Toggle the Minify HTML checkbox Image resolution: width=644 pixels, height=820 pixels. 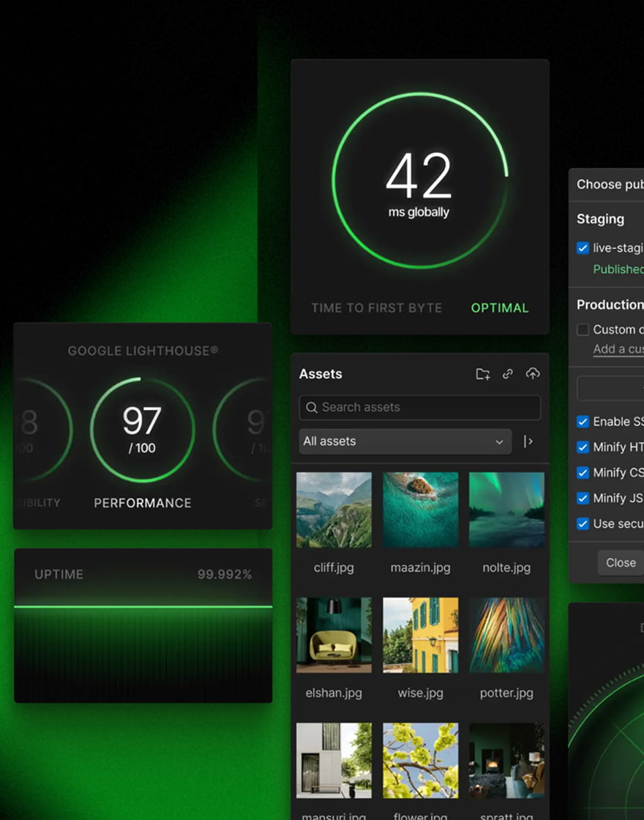click(583, 447)
